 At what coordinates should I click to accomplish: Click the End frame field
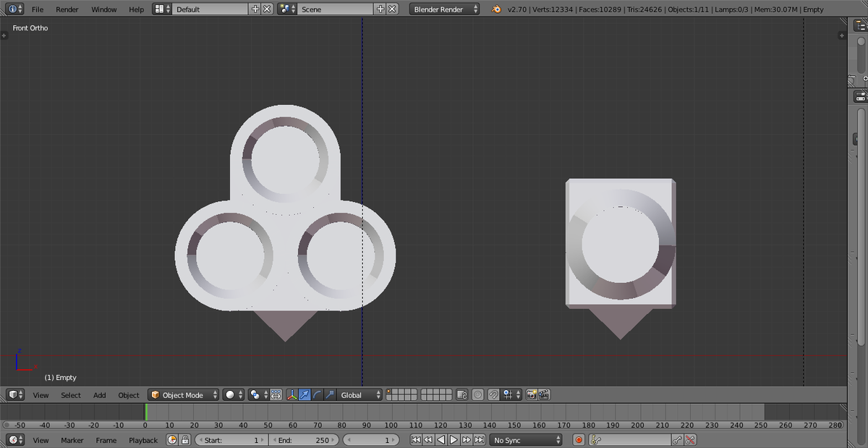[304, 440]
